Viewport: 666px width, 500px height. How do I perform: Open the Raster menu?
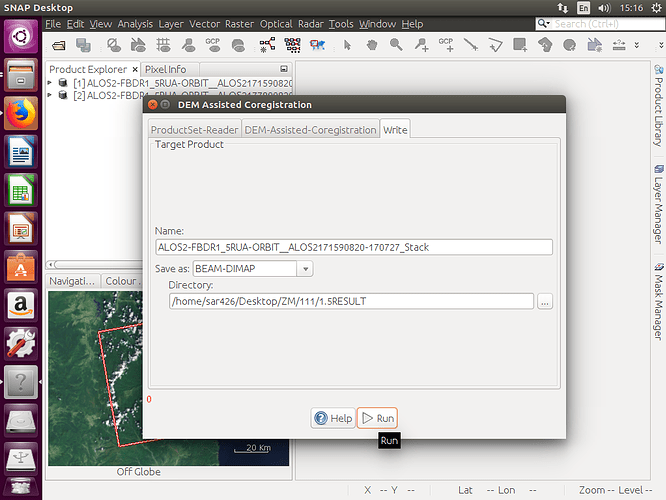(x=239, y=24)
